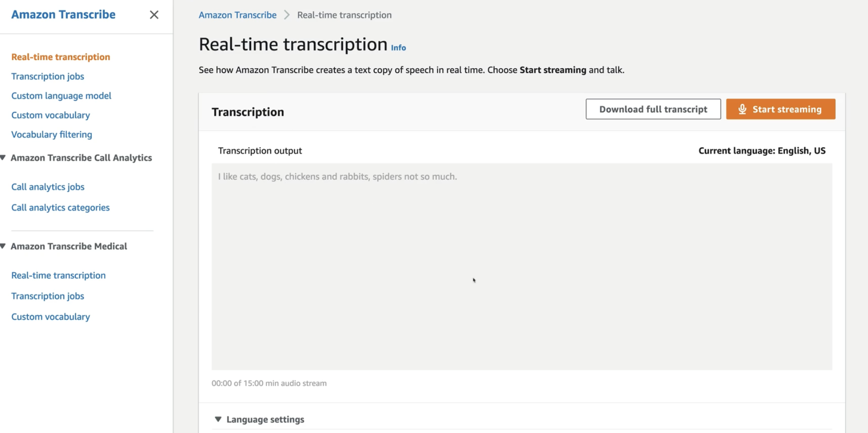Open Medical Real-time transcription page

point(58,275)
